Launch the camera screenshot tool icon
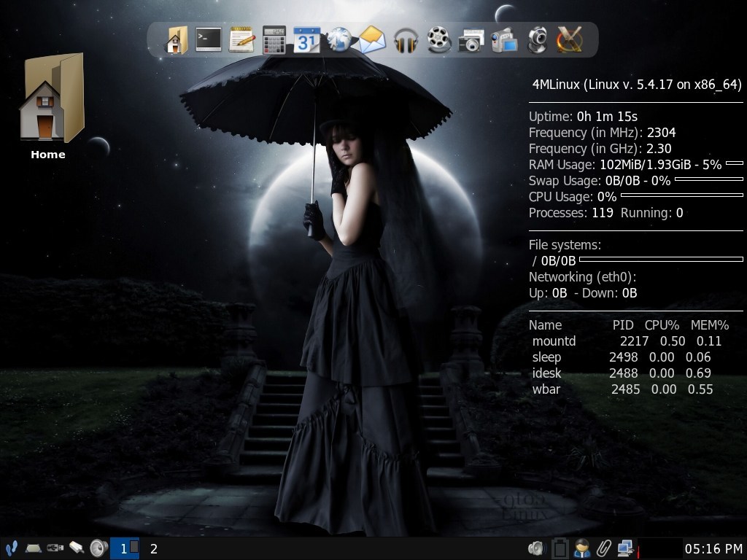Viewport: 747px width, 560px height. coord(471,41)
